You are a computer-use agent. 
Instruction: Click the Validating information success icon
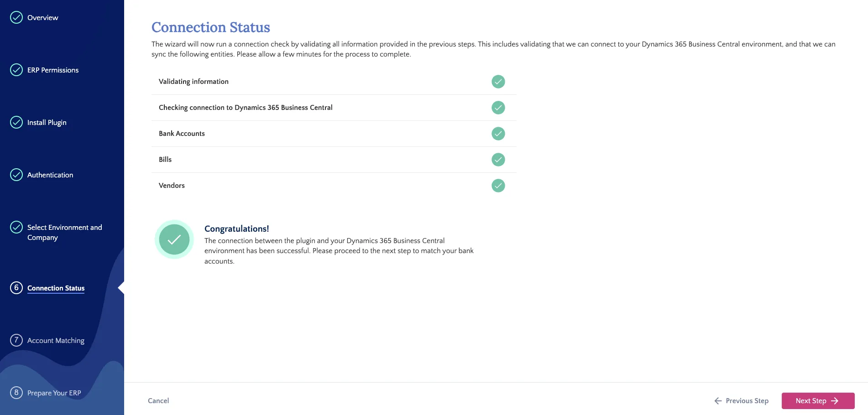pyautogui.click(x=498, y=82)
